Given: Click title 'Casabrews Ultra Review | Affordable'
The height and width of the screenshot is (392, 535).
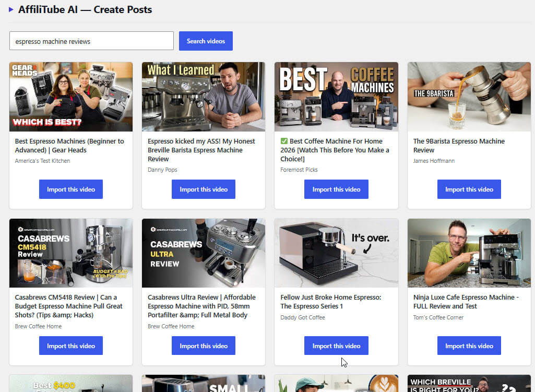Looking at the screenshot, I should pyautogui.click(x=201, y=306).
